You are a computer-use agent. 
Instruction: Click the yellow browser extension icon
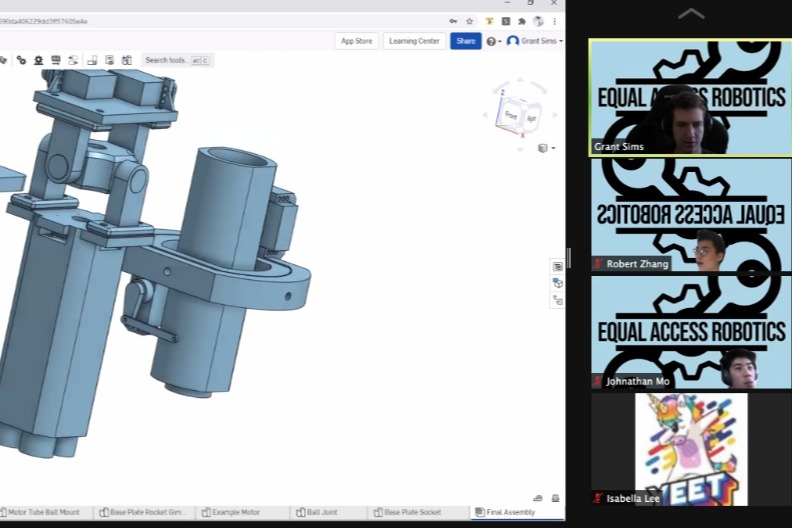pyautogui.click(x=489, y=21)
